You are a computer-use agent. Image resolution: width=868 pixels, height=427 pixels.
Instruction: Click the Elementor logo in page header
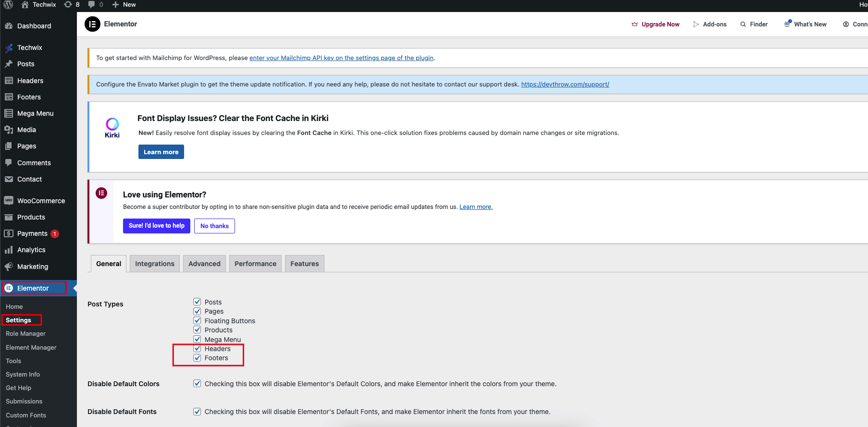click(92, 24)
